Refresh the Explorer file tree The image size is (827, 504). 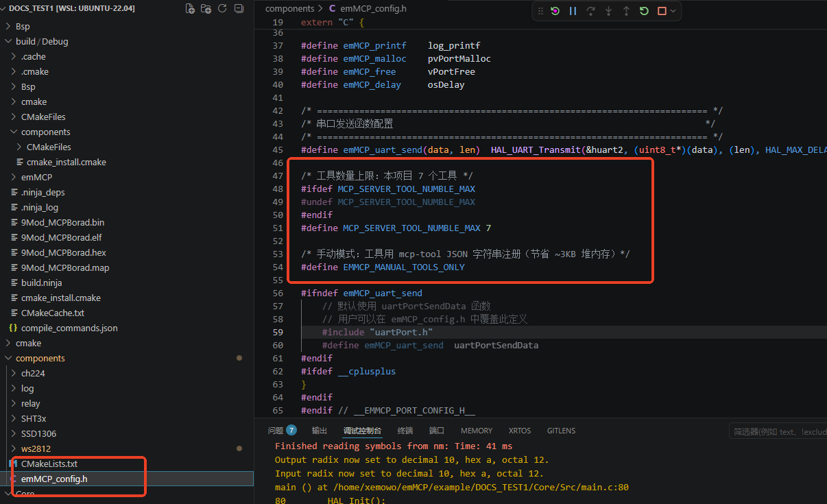[x=222, y=9]
